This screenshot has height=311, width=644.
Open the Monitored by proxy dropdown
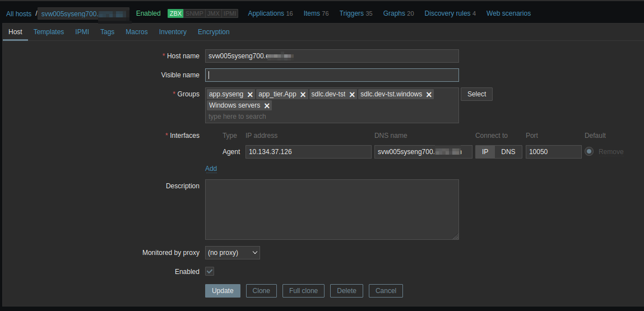pos(232,253)
